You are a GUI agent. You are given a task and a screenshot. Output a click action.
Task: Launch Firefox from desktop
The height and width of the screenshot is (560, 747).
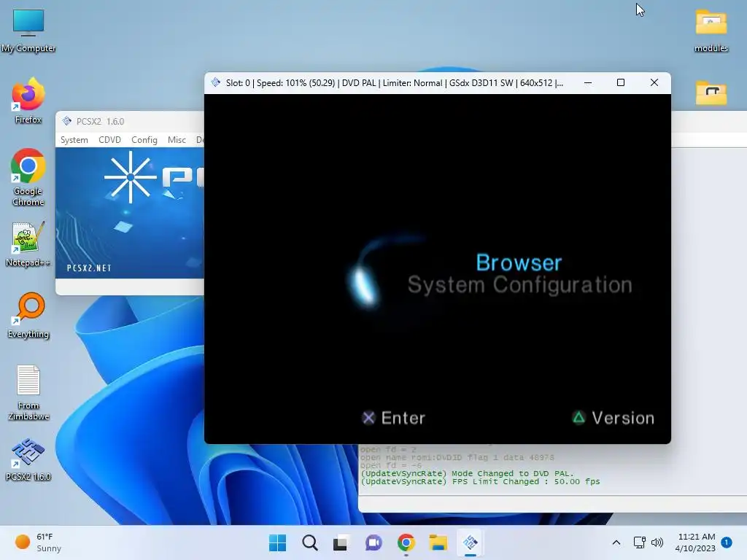coord(28,100)
